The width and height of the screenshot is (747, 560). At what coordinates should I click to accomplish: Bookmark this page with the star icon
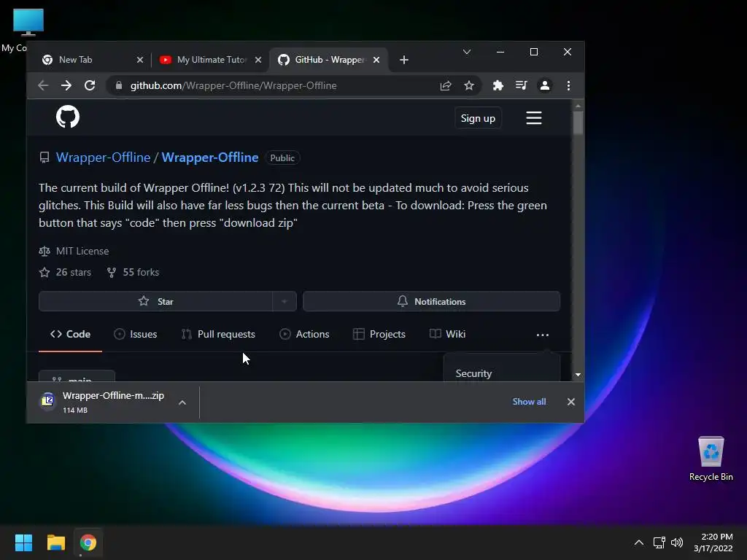pyautogui.click(x=469, y=86)
